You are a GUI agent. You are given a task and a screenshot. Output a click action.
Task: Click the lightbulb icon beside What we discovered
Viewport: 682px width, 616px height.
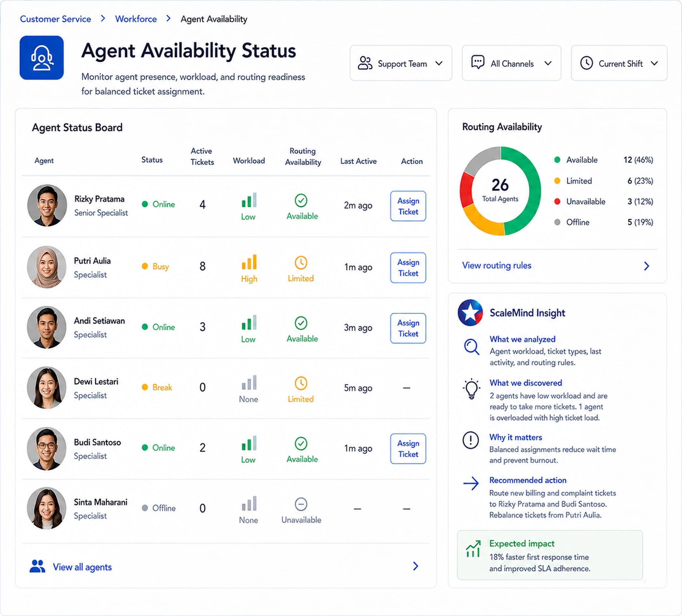point(471,389)
